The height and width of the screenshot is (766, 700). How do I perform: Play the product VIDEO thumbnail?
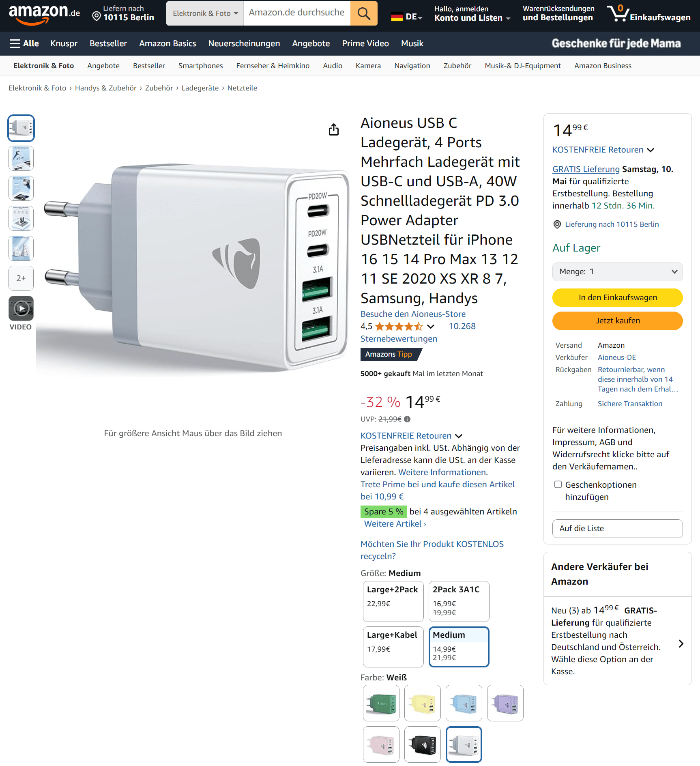(x=21, y=309)
